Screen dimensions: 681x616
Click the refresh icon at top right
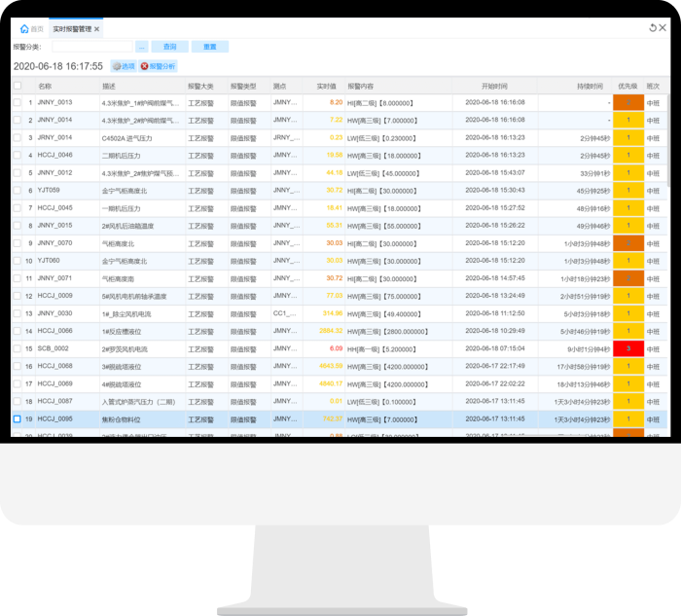[653, 28]
